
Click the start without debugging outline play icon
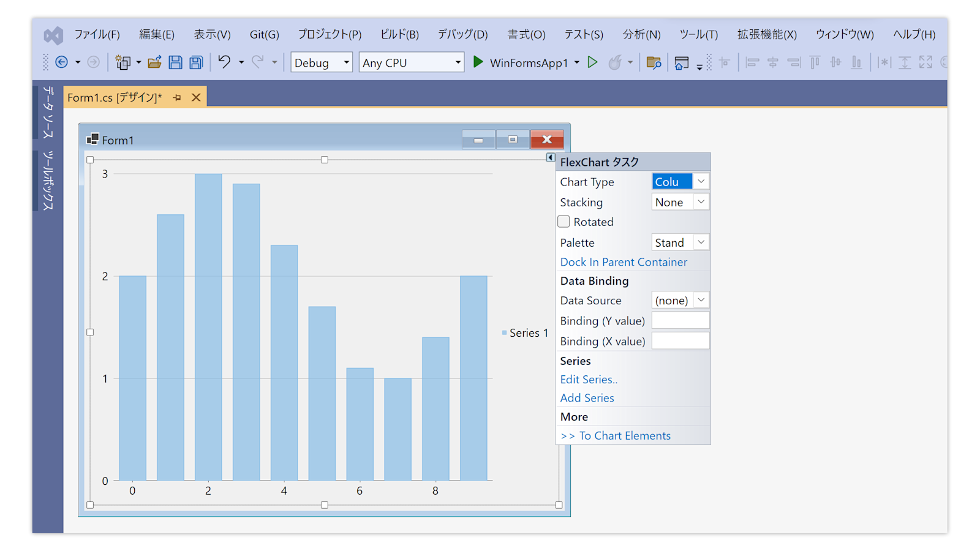[x=592, y=62]
